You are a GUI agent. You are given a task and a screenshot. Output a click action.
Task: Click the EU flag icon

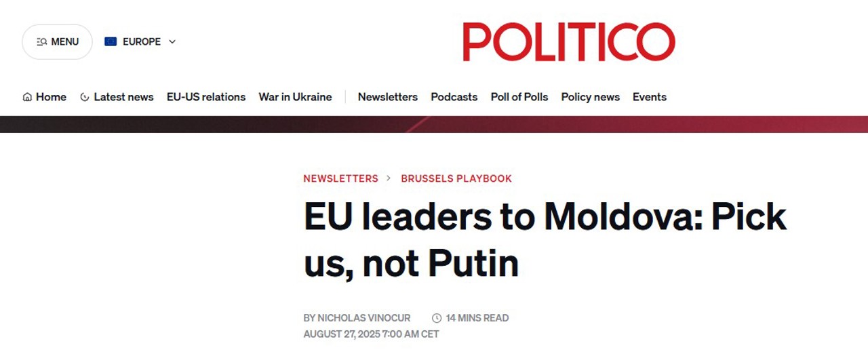pyautogui.click(x=111, y=41)
